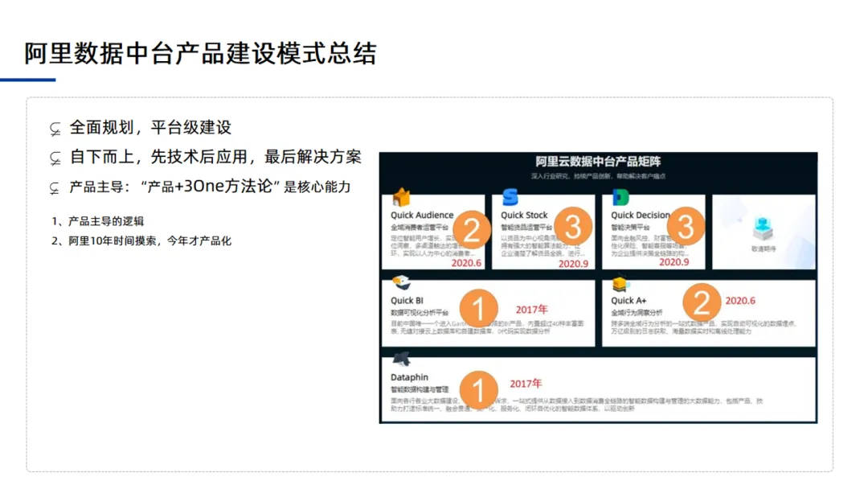Screen dimensions: 868x489
Task: Select the Quick Decision title text
Action: coord(641,215)
